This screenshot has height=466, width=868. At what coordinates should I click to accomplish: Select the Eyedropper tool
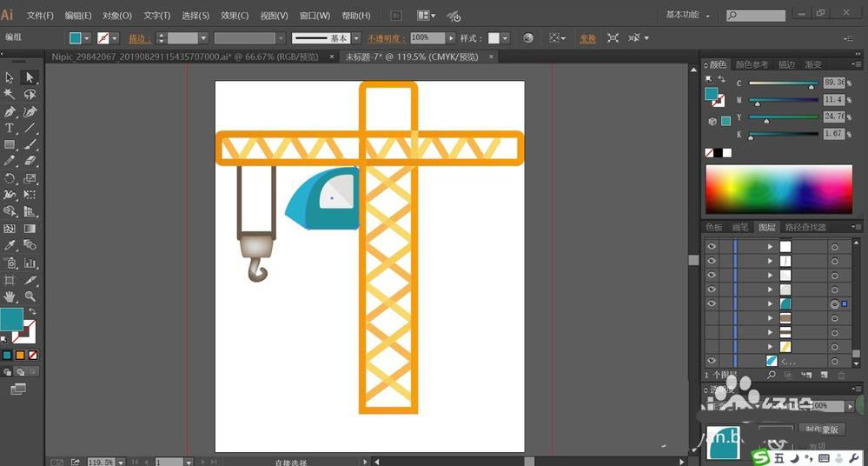[x=10, y=245]
